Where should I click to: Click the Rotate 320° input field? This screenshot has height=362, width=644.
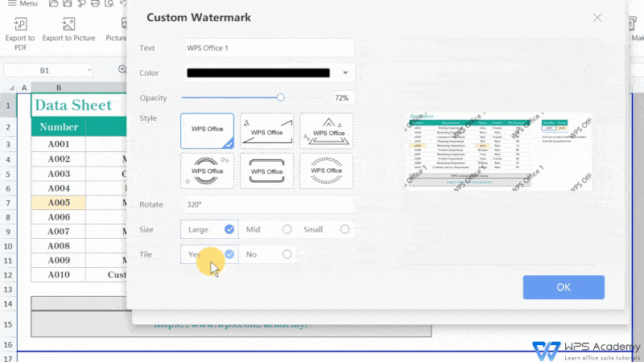pyautogui.click(x=267, y=204)
